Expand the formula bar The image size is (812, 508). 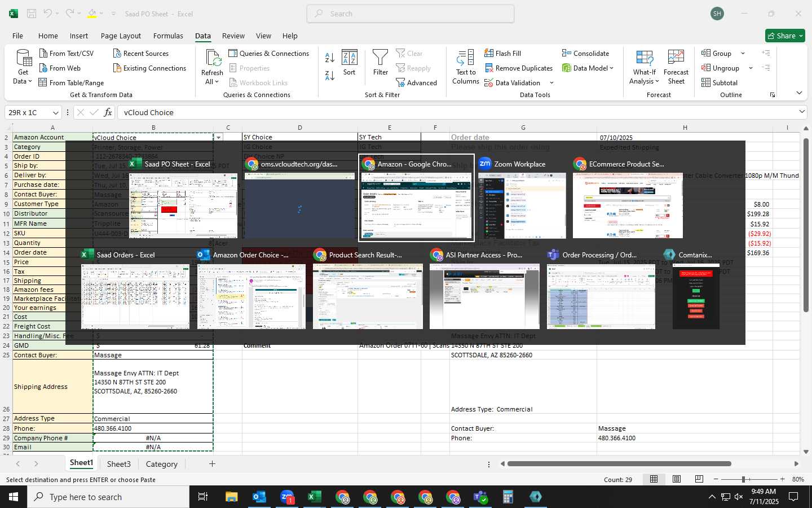802,112
